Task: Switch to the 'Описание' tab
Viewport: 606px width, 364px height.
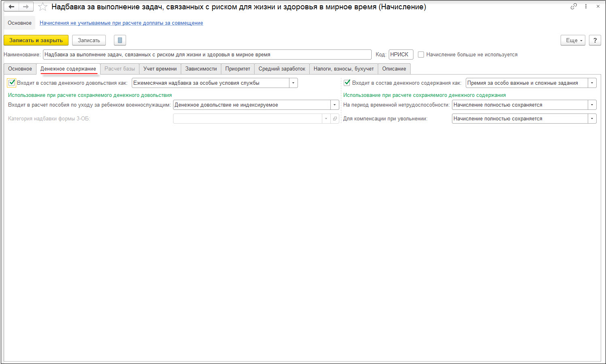Action: tap(394, 69)
